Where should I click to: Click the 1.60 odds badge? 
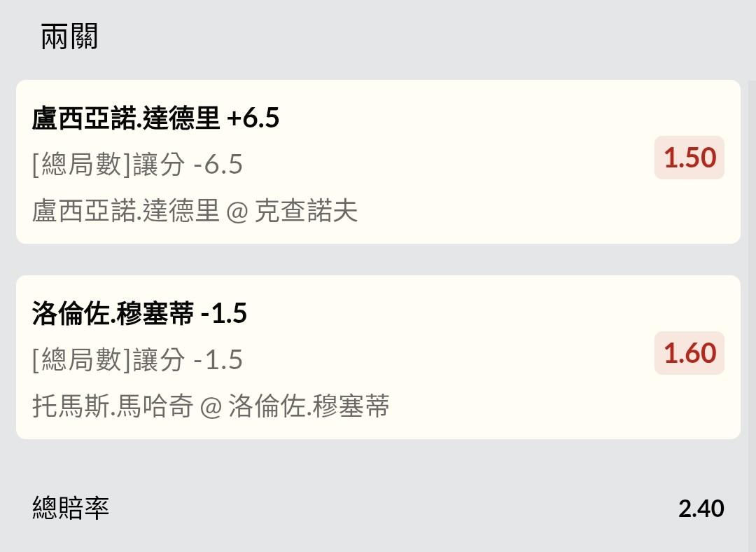[x=689, y=353]
